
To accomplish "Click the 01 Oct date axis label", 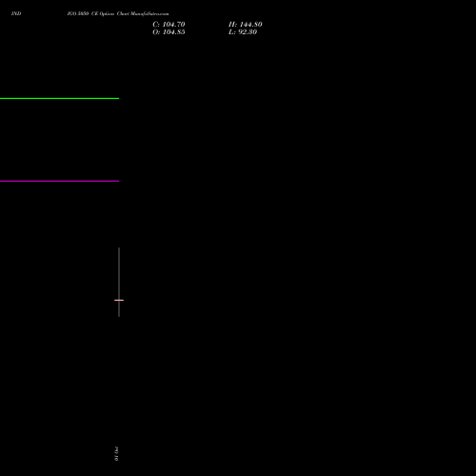I will [x=116, y=453].
